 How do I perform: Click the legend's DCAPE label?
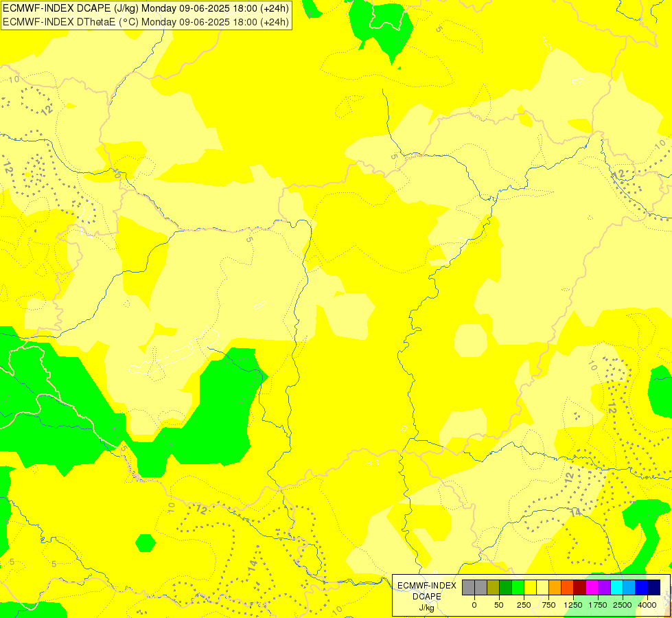point(427,597)
